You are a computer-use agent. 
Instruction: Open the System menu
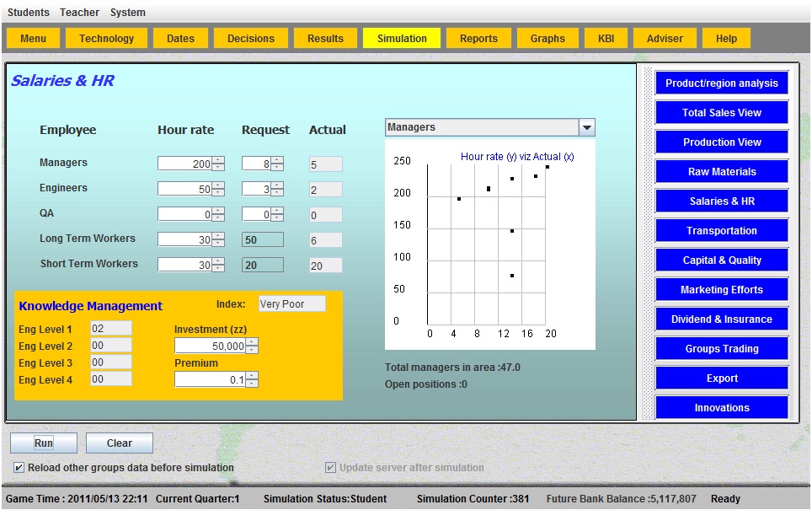click(128, 13)
